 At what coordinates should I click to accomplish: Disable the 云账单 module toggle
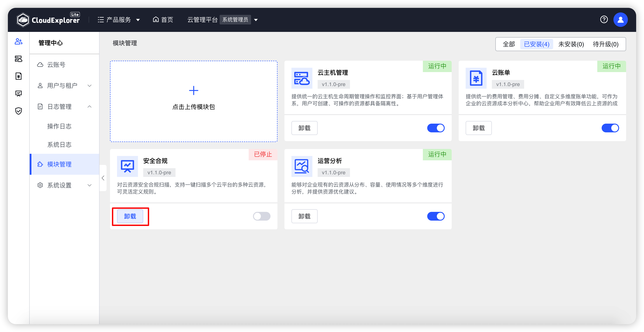(610, 128)
